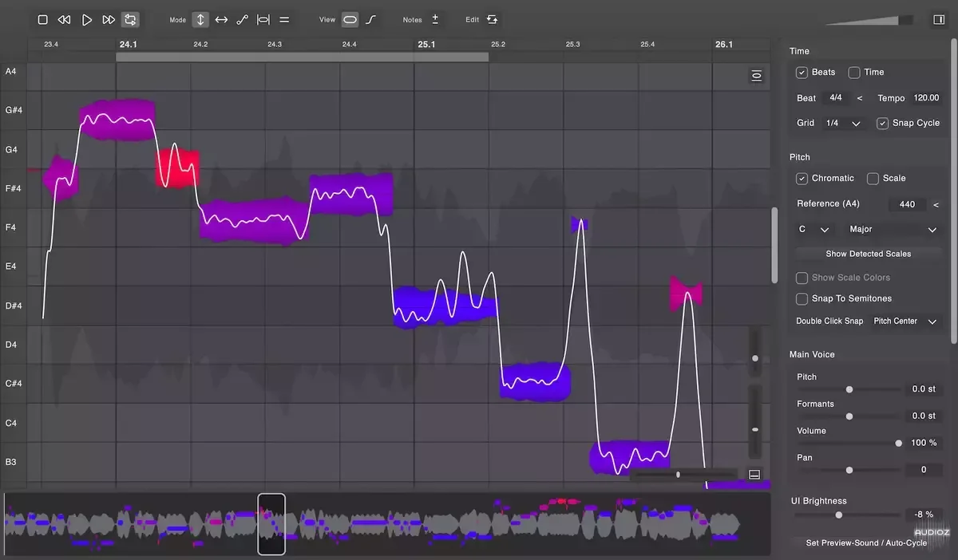Switch view to note blobs display
This screenshot has width=958, height=560.
350,19
